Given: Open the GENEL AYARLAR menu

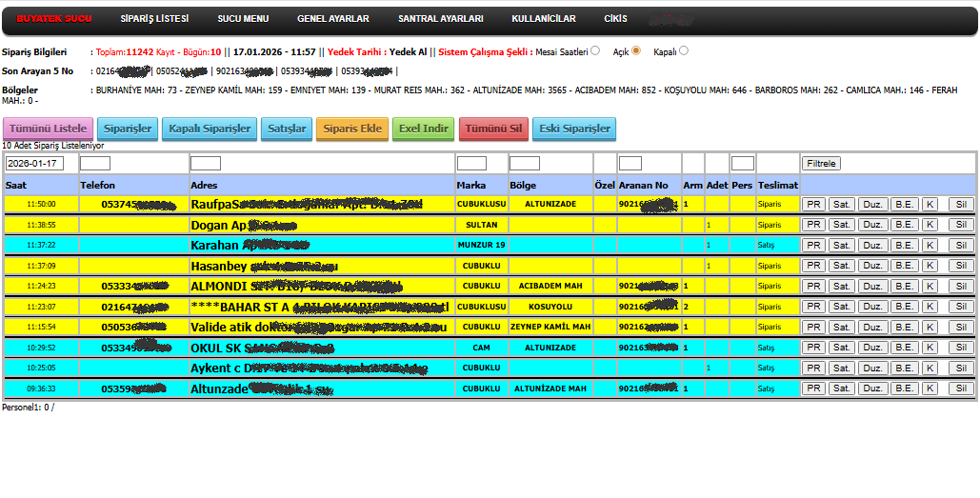Looking at the screenshot, I should 332,19.
